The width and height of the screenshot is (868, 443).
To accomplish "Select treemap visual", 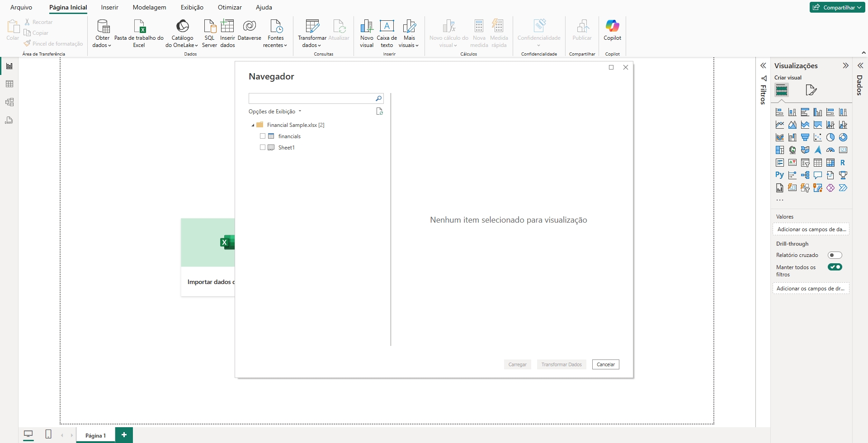I will pyautogui.click(x=780, y=150).
